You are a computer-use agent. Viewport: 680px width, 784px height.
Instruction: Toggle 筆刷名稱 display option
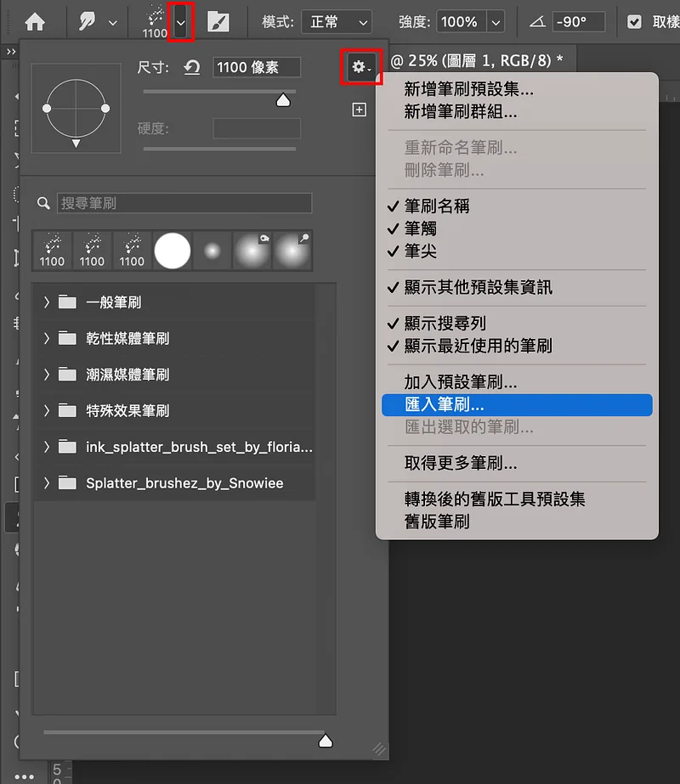[x=517, y=206]
